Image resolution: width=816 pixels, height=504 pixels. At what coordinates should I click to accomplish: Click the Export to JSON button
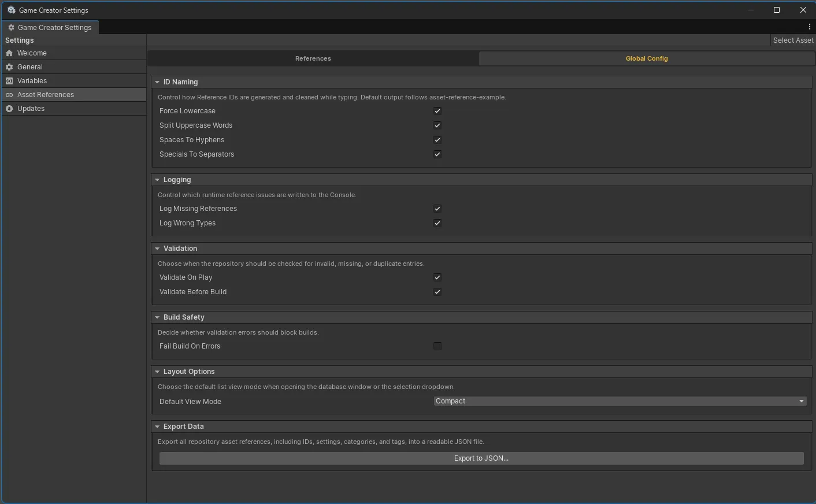coord(481,458)
